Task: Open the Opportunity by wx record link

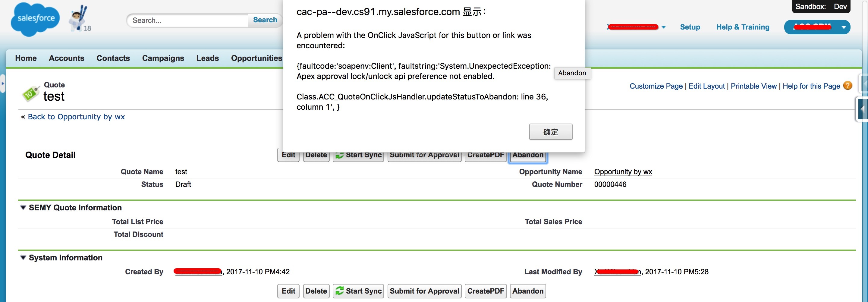Action: click(623, 171)
